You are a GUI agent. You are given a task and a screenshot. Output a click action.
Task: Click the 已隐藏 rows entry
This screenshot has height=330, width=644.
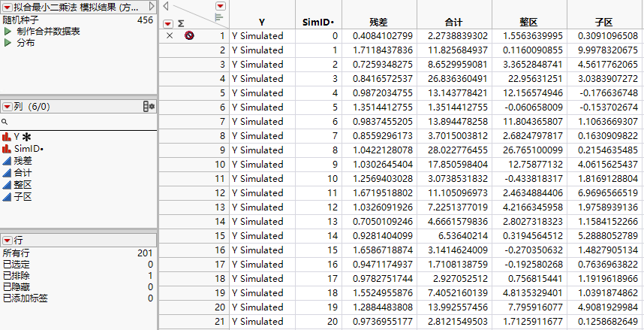pyautogui.click(x=78, y=287)
